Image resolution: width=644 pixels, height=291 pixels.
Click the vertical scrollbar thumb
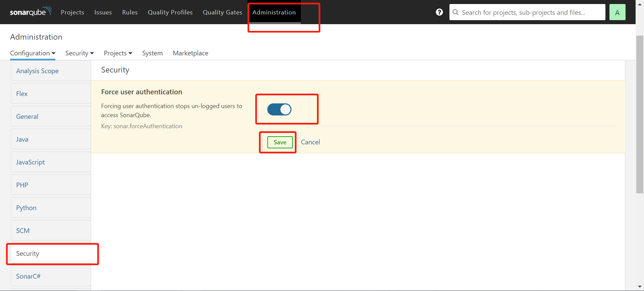[x=640, y=114]
